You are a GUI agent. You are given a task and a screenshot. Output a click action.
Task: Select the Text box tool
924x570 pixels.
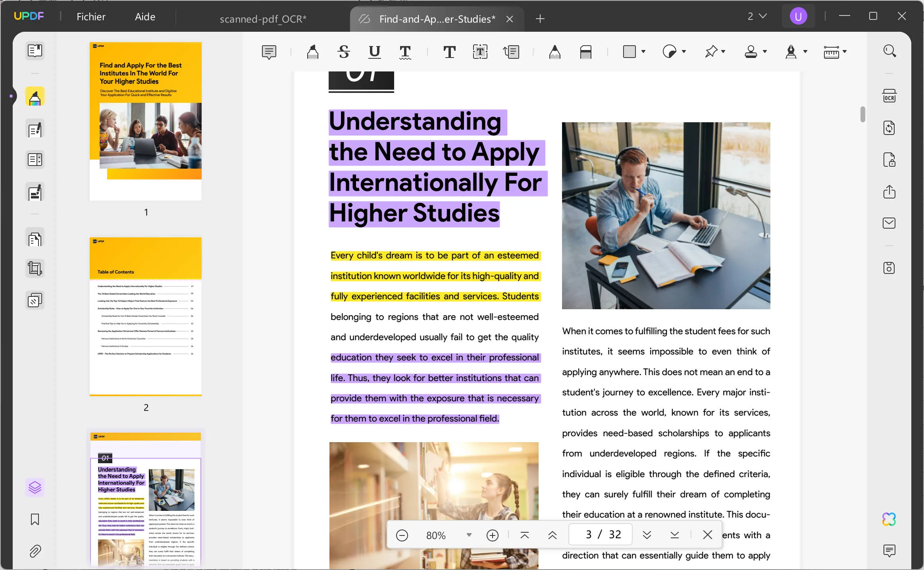click(480, 52)
